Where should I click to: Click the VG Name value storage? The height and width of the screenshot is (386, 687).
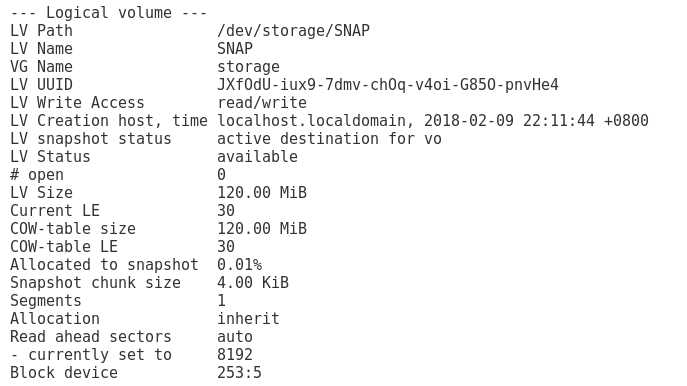[248, 67]
